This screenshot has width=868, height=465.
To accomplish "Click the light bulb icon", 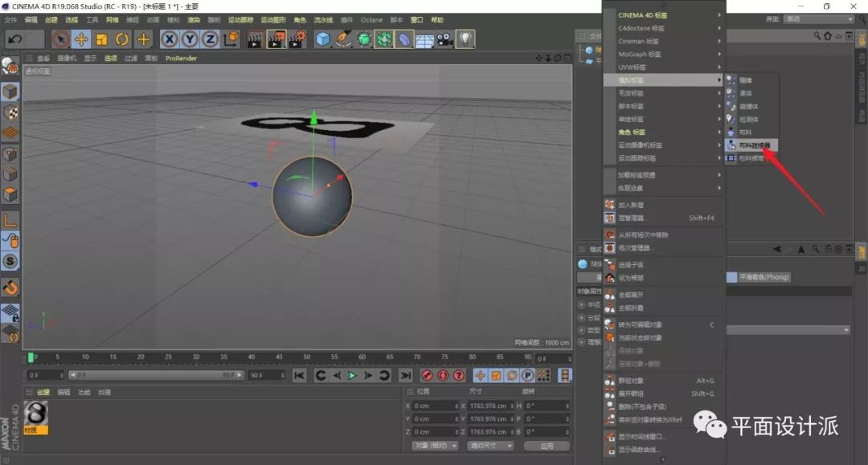I will coord(465,39).
